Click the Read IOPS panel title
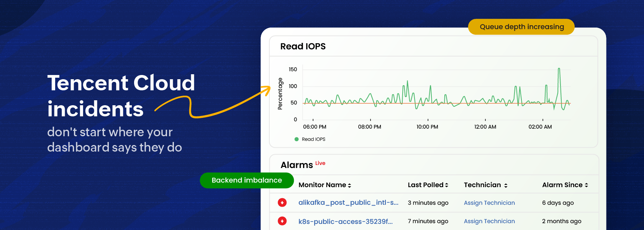 point(303,46)
